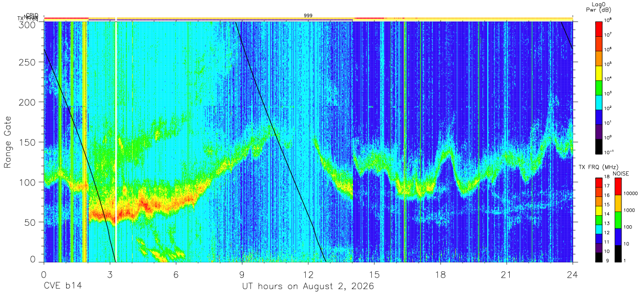Screen dimensions: 644x297
Task: Click the green segment of the Lag0 power colorbar
Action: [x=599, y=87]
